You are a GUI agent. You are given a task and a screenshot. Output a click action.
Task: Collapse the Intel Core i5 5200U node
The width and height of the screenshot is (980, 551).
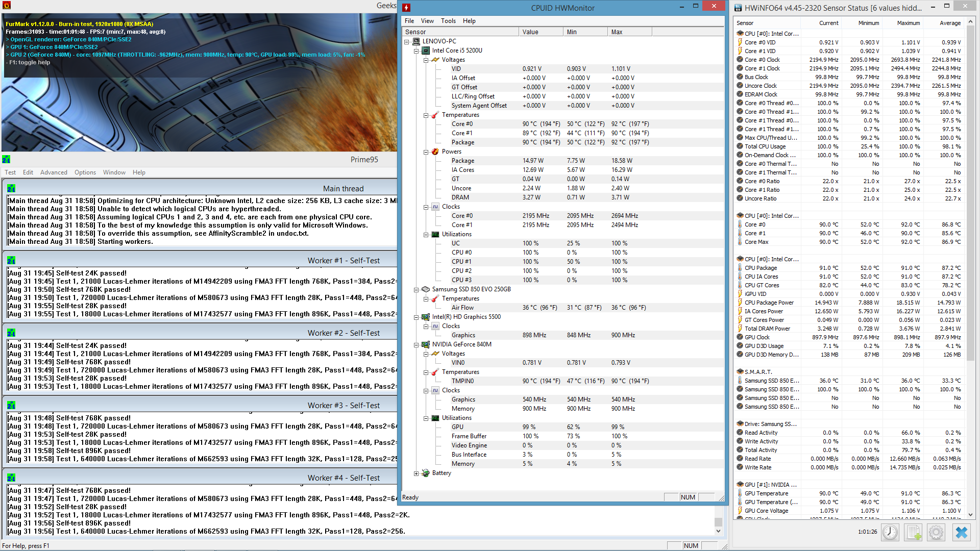point(416,51)
